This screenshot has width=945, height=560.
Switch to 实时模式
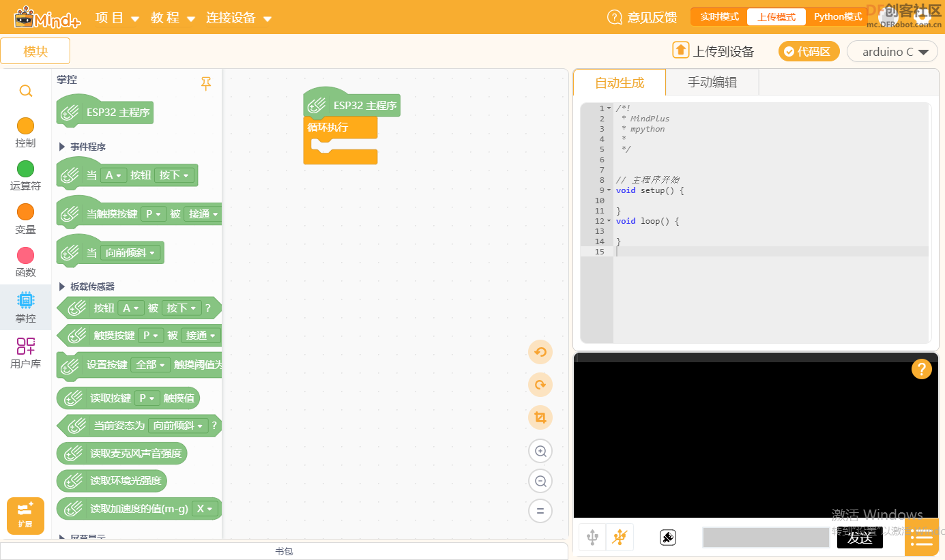pyautogui.click(x=719, y=17)
